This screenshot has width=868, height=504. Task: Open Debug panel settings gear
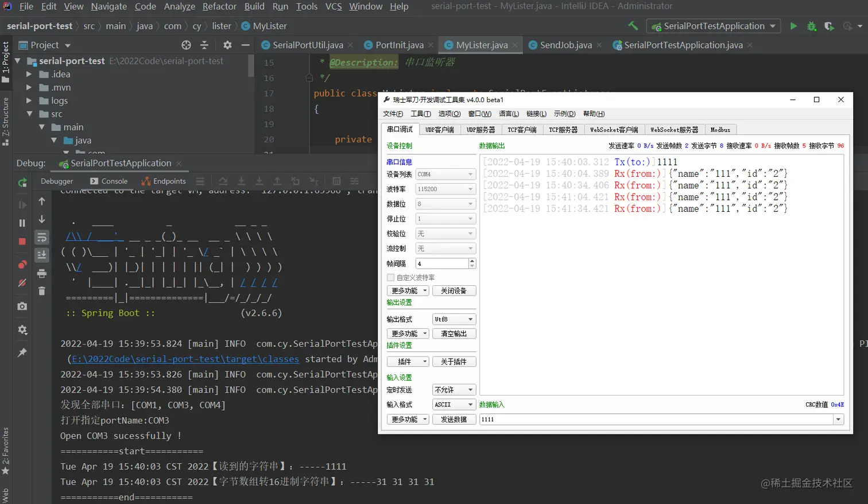tap(22, 329)
